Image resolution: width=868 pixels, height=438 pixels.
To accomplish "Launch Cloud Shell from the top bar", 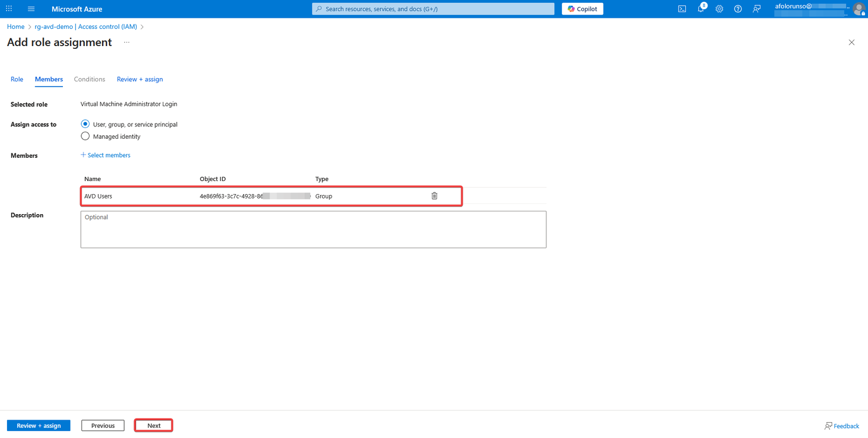I will tap(682, 9).
